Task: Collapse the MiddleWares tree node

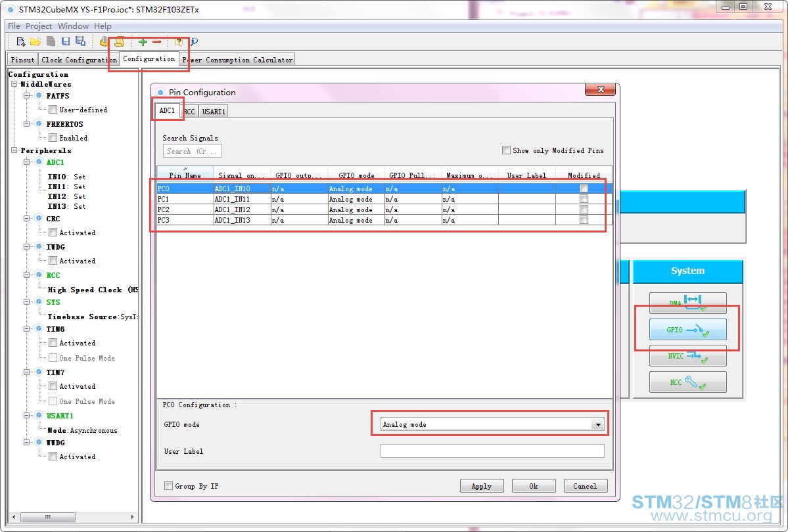Action: click(x=14, y=84)
